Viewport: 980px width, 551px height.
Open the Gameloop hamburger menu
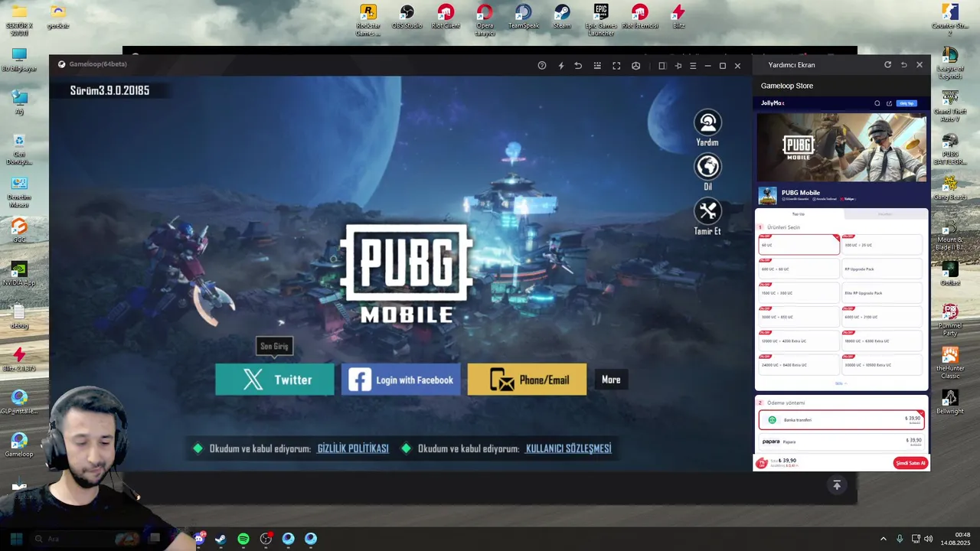click(x=693, y=66)
